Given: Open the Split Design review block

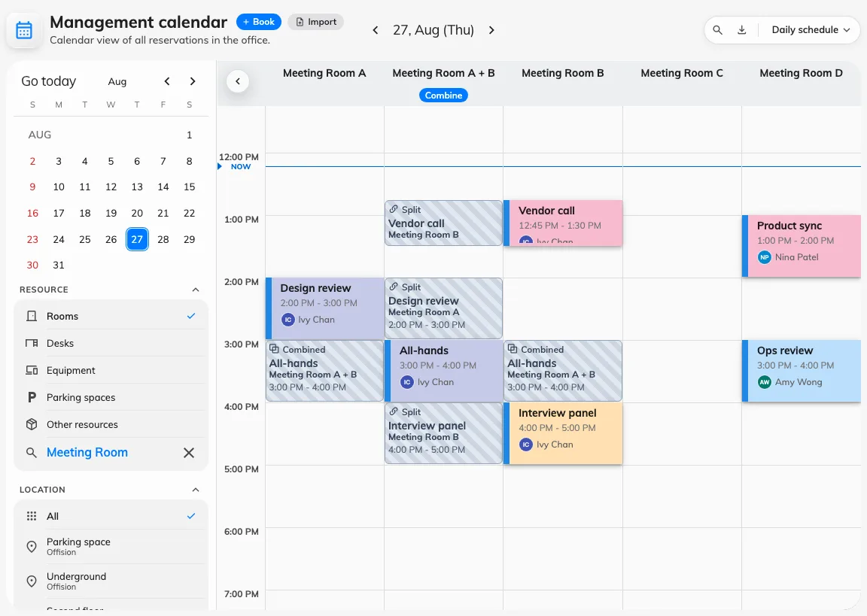Looking at the screenshot, I should (x=443, y=308).
